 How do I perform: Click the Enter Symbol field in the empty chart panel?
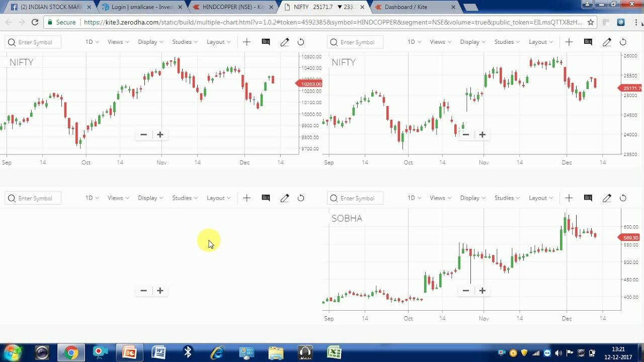pos(33,198)
